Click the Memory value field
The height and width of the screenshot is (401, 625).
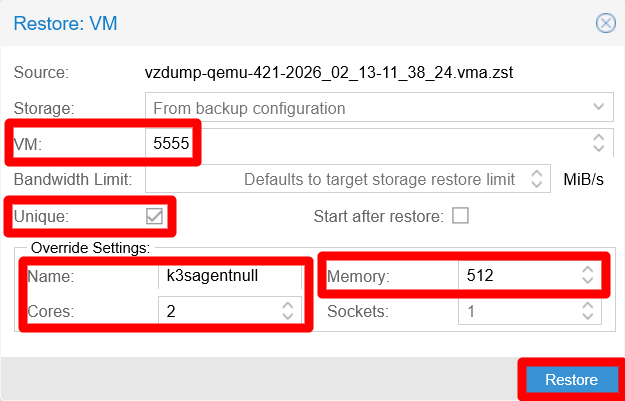[x=515, y=275]
